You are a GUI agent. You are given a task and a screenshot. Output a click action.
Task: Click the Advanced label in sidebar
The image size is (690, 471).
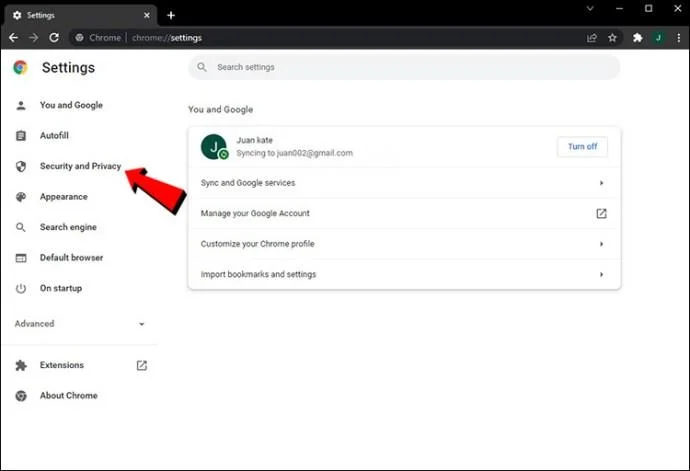tap(34, 324)
